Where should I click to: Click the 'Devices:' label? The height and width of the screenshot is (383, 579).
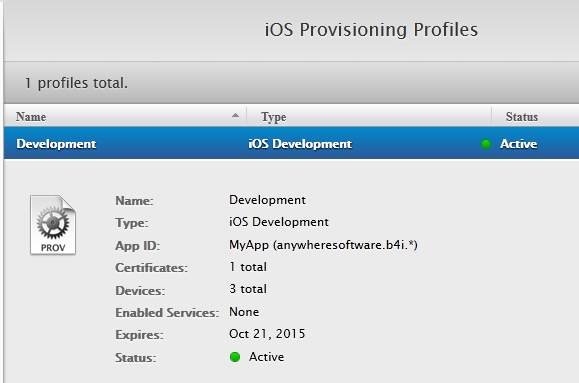coord(140,291)
